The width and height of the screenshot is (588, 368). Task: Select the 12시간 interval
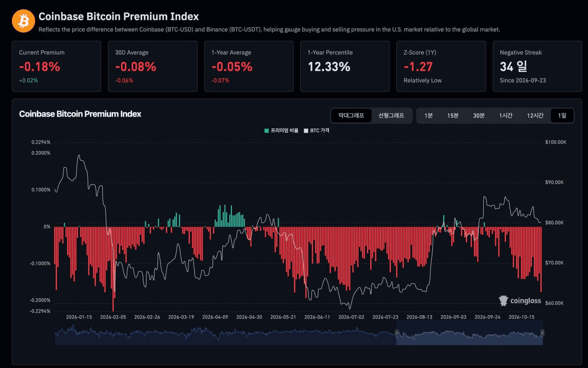tap(535, 116)
